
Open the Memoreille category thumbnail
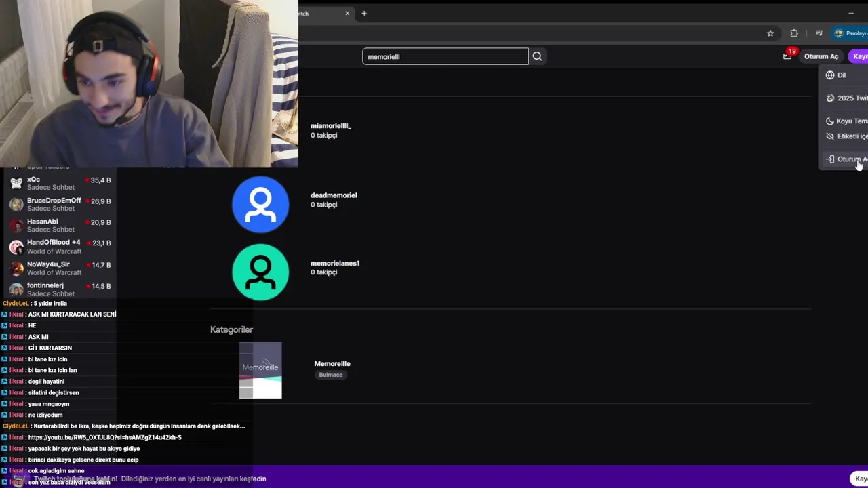point(260,370)
